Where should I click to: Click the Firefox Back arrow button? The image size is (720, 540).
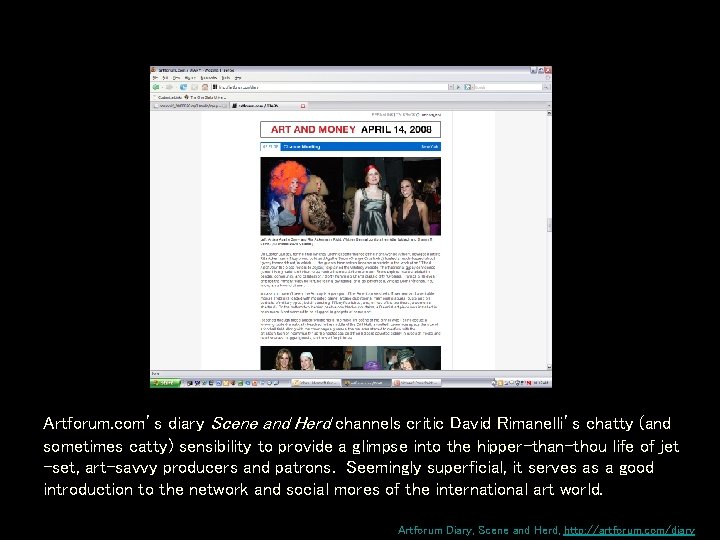156,87
